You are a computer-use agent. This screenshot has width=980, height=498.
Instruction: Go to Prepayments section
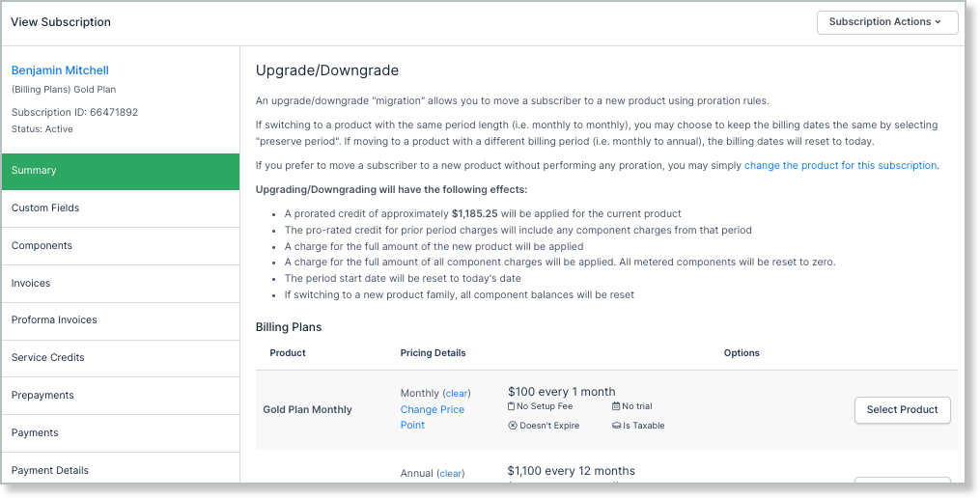pyautogui.click(x=121, y=395)
